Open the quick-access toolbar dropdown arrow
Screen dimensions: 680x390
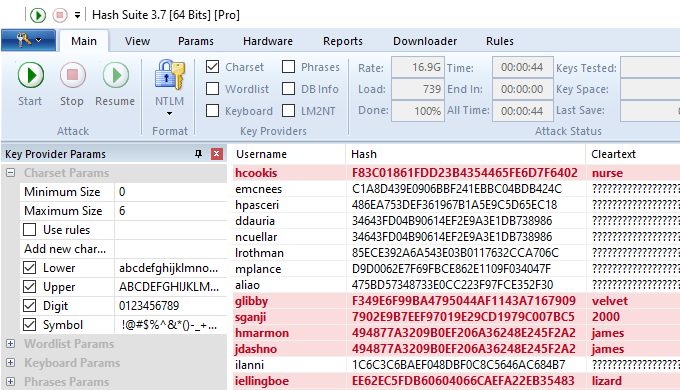pyautogui.click(x=77, y=15)
